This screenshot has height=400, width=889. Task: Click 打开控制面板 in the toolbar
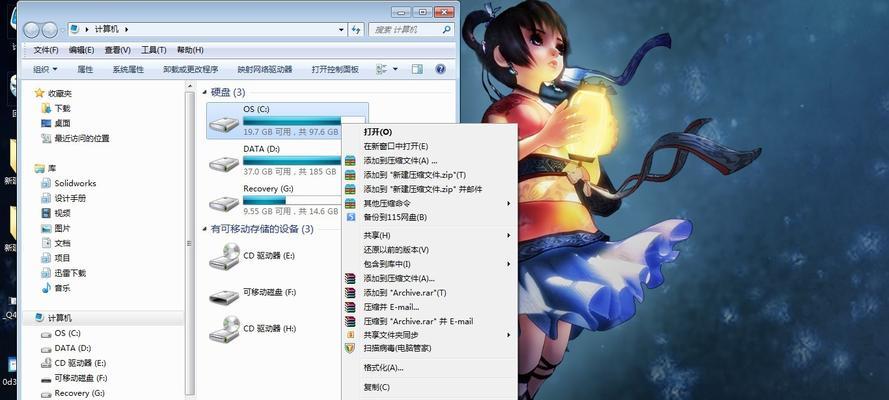pos(335,69)
